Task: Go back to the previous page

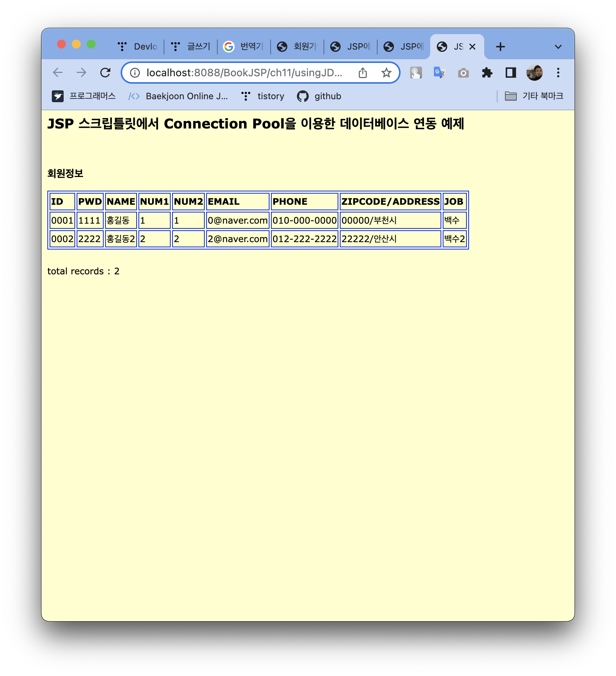Action: (58, 73)
